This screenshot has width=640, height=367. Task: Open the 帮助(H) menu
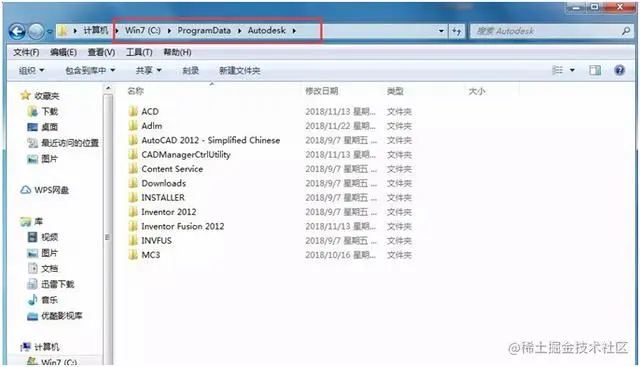(x=177, y=52)
